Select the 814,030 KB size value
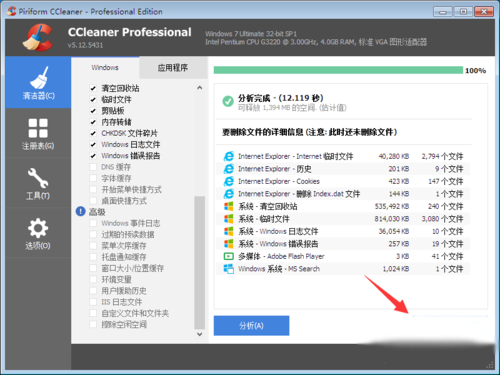This screenshot has height=375, width=500. 392,219
